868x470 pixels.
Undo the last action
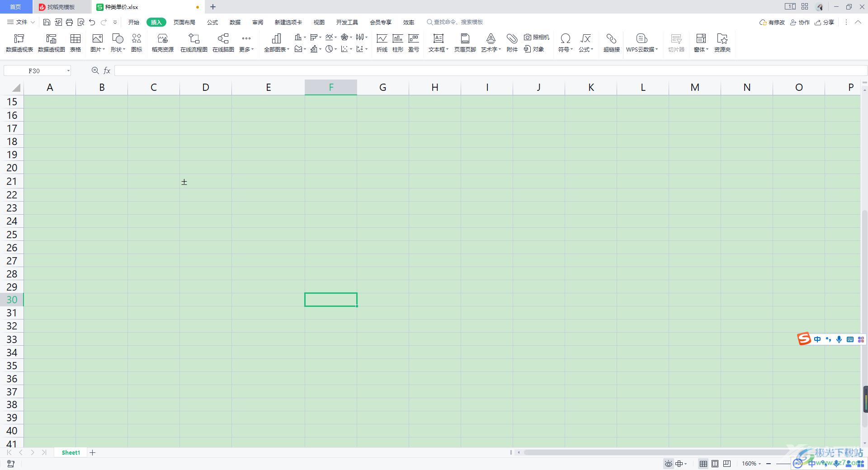point(92,22)
